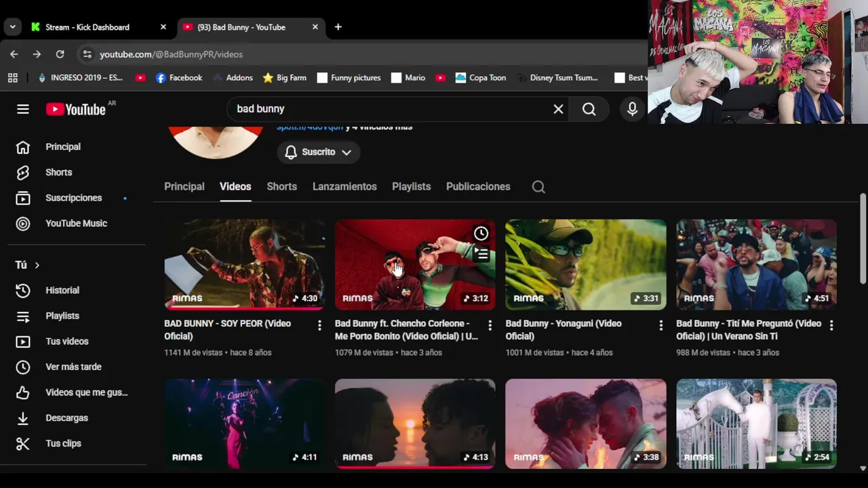Open the truncated spoti.fi channel link
The image size is (868, 488).
[309, 127]
